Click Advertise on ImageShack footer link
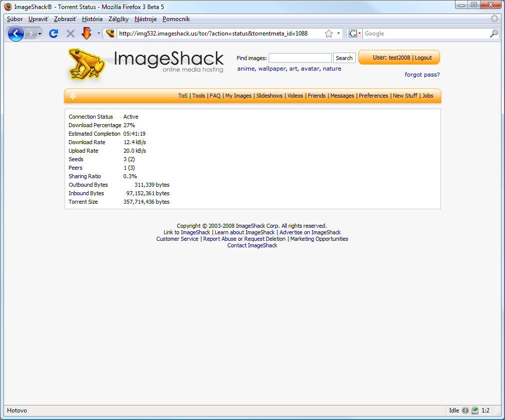Viewport: 505px width, 420px height. point(310,232)
